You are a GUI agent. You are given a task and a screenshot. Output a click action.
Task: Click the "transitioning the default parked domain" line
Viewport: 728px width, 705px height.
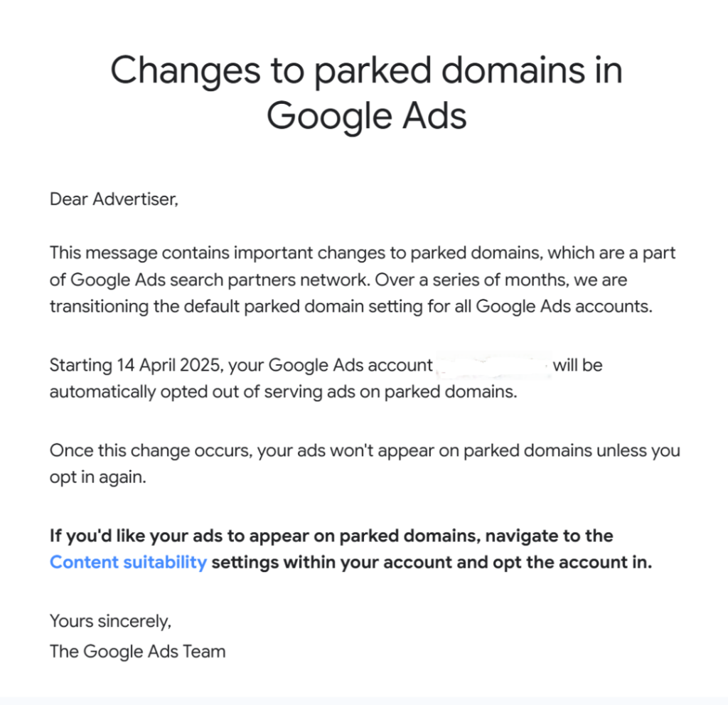click(351, 307)
